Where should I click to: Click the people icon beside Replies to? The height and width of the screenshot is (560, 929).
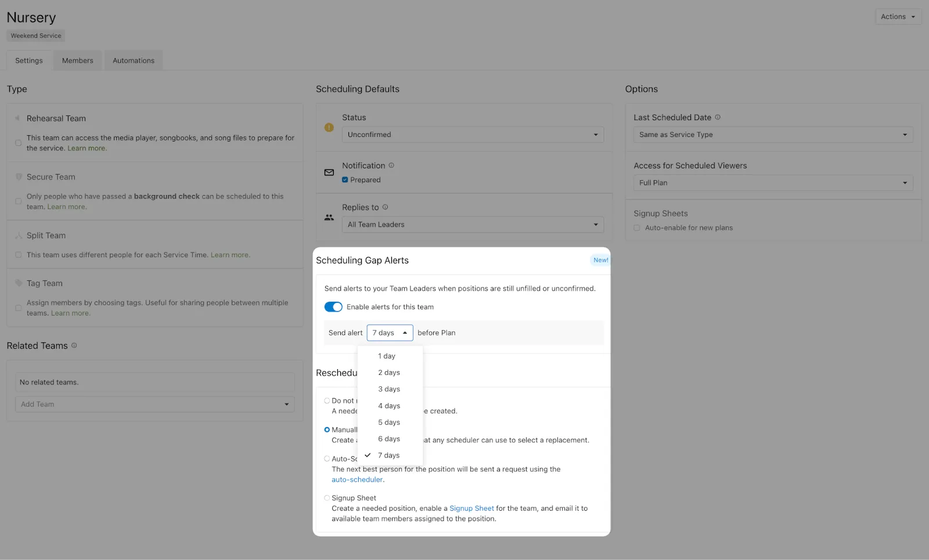click(x=329, y=218)
